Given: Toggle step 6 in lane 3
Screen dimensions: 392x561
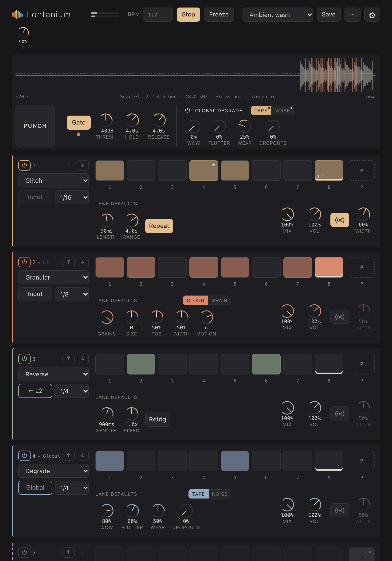Looking at the screenshot, I should 266,364.
